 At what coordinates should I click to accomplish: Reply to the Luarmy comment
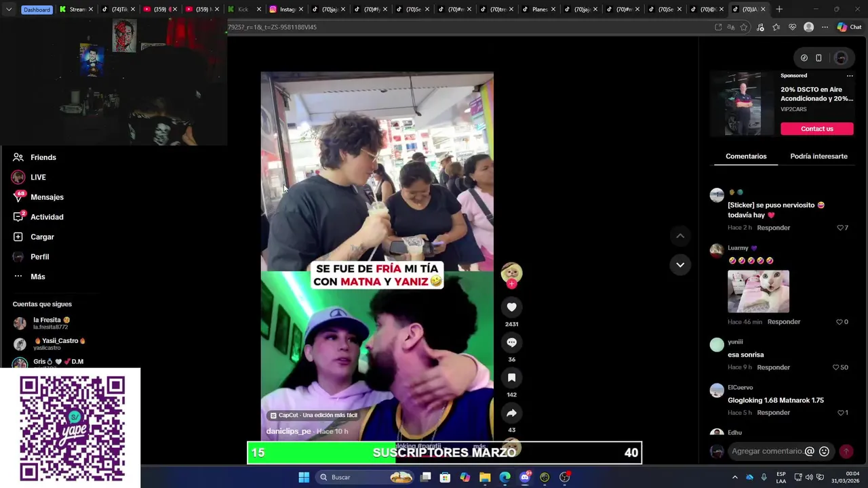(784, 322)
